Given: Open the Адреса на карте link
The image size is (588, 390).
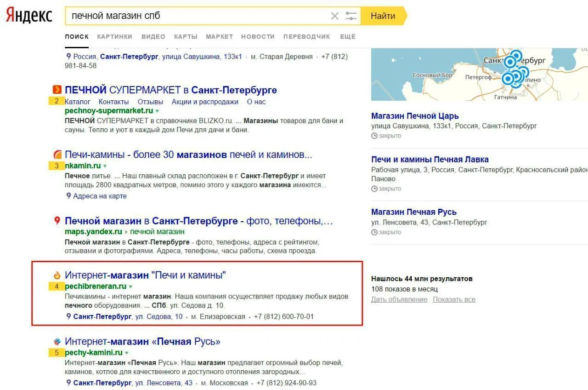Looking at the screenshot, I should click(x=100, y=196).
